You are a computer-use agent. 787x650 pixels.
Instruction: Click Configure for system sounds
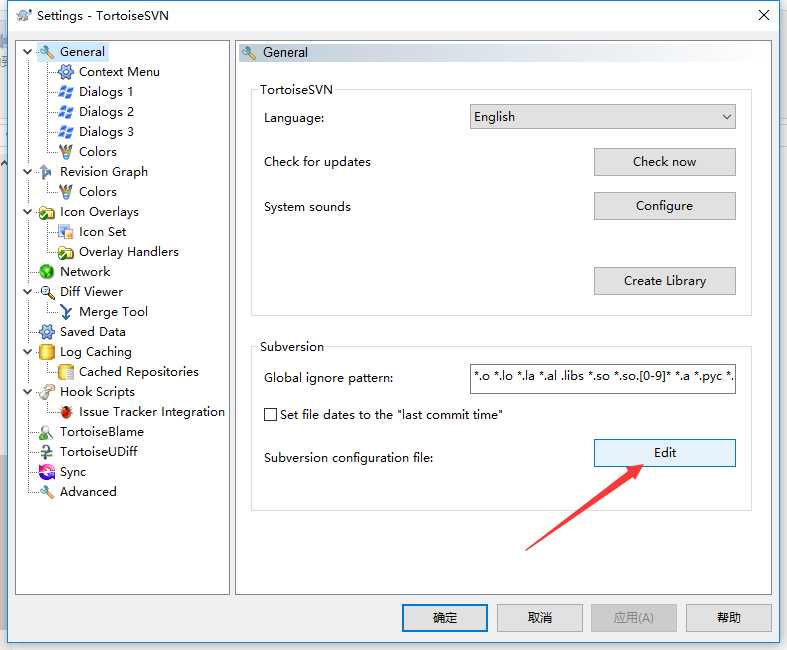click(665, 206)
